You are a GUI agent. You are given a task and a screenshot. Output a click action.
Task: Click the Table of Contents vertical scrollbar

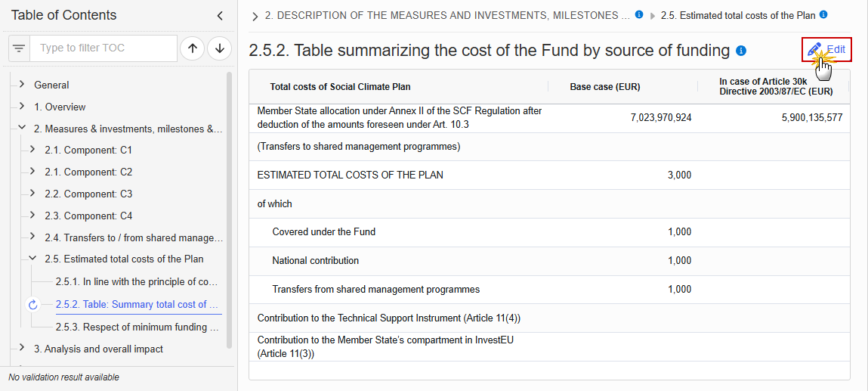(x=229, y=210)
